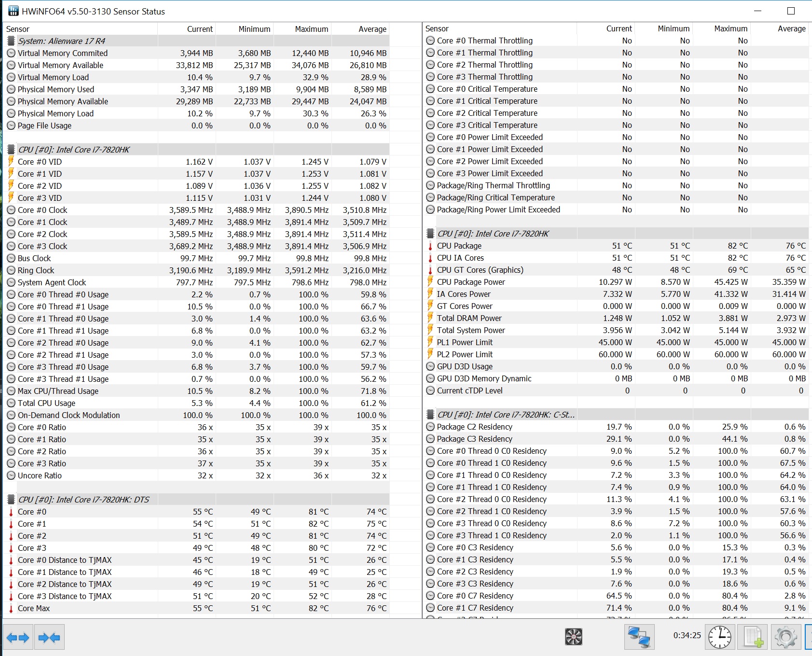Select the Bus Clock row
The width and height of the screenshot is (812, 656).
[196, 258]
